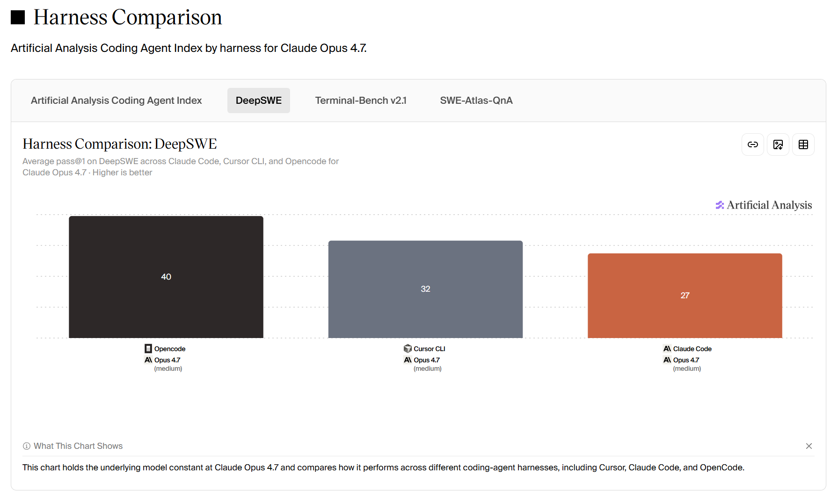Click the Claude Code axis label

click(x=692, y=349)
